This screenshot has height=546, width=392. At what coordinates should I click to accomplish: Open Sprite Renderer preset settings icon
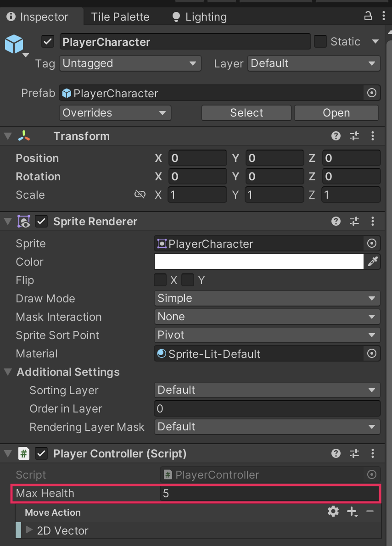pos(354,222)
